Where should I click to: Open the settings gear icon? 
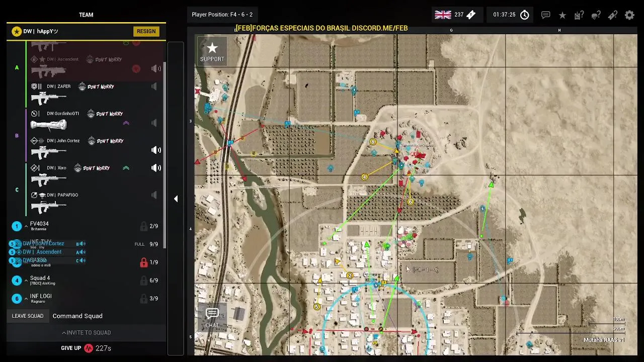point(629,15)
